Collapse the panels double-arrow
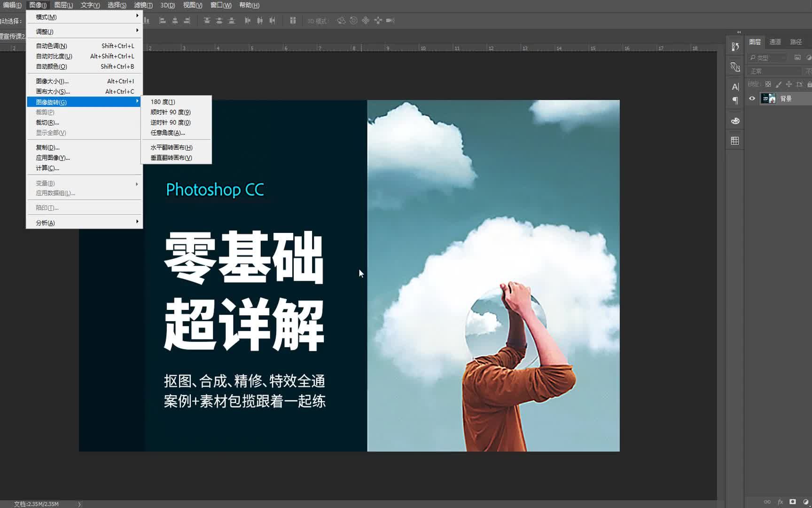812x508 pixels. coord(739,32)
